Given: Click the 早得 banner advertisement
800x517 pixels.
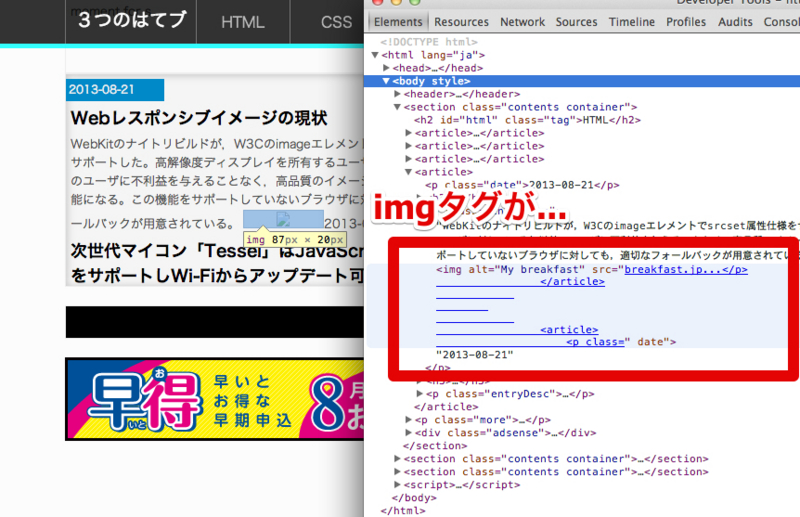Looking at the screenshot, I should tap(215, 399).
